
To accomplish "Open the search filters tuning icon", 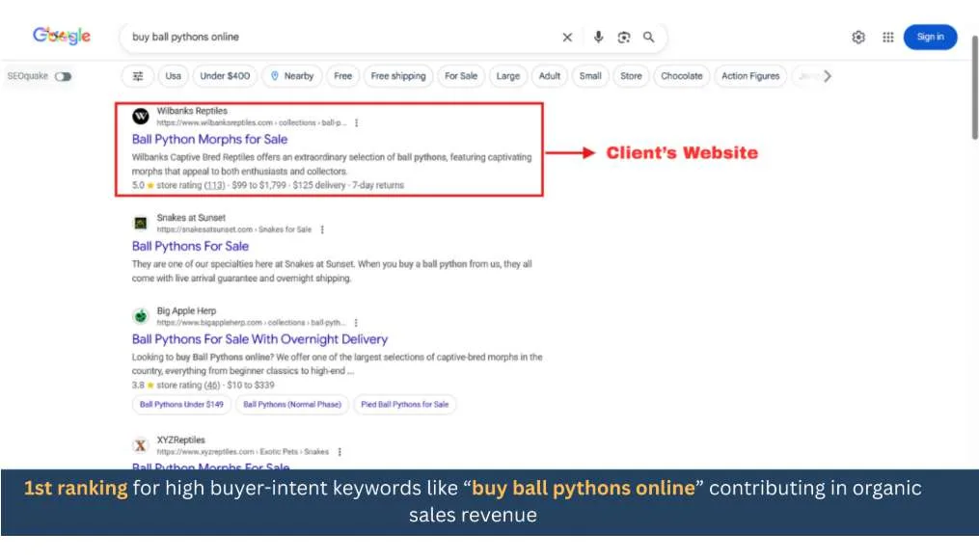I will tap(138, 76).
